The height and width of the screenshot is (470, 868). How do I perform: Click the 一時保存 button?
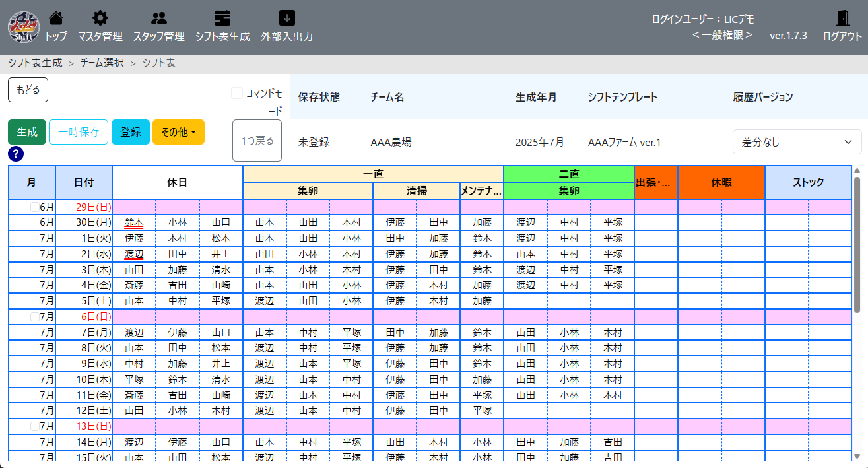pyautogui.click(x=79, y=132)
